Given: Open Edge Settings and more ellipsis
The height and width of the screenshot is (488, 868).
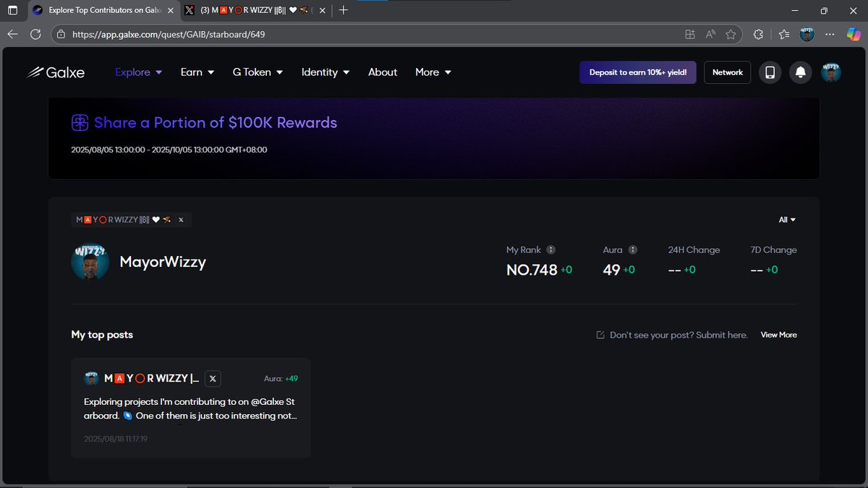Looking at the screenshot, I should coord(830,34).
